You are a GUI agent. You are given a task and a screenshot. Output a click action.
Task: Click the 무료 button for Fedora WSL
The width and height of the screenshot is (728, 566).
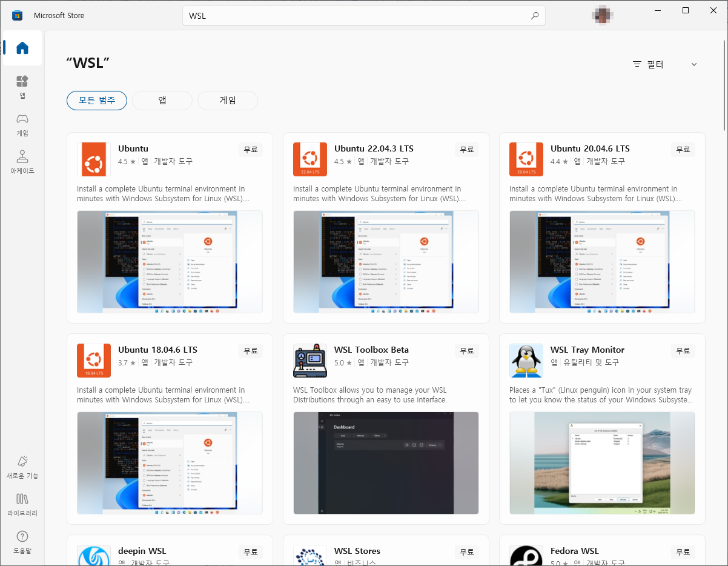click(683, 552)
